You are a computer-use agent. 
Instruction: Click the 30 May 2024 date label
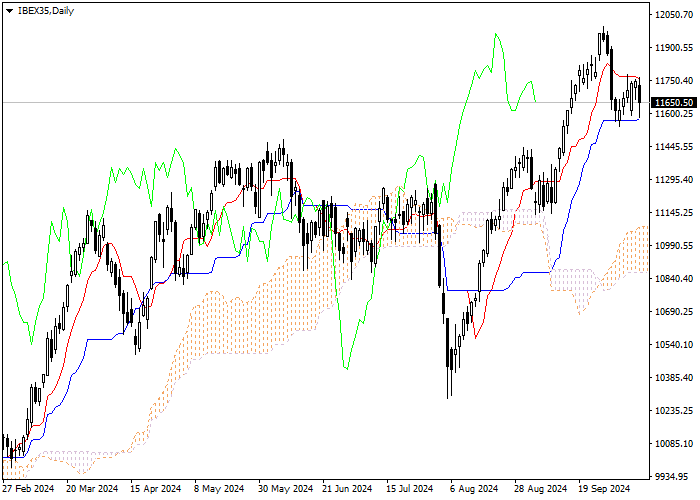[x=286, y=489]
